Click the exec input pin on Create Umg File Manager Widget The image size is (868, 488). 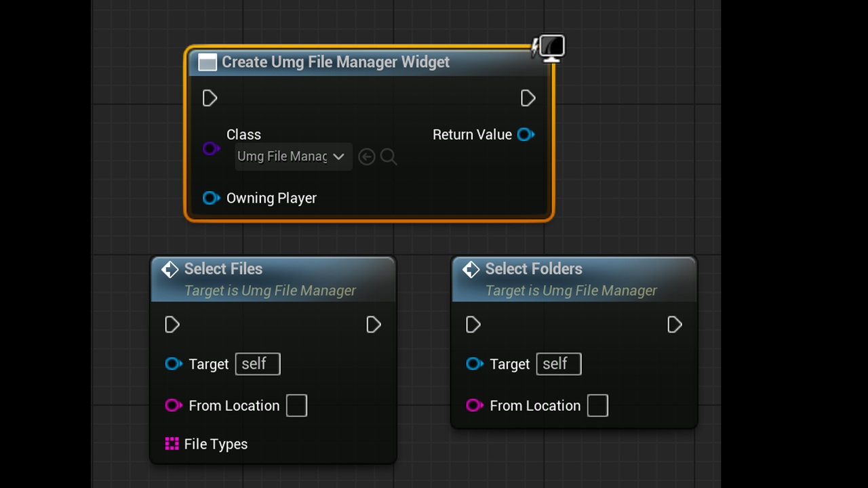click(x=210, y=98)
